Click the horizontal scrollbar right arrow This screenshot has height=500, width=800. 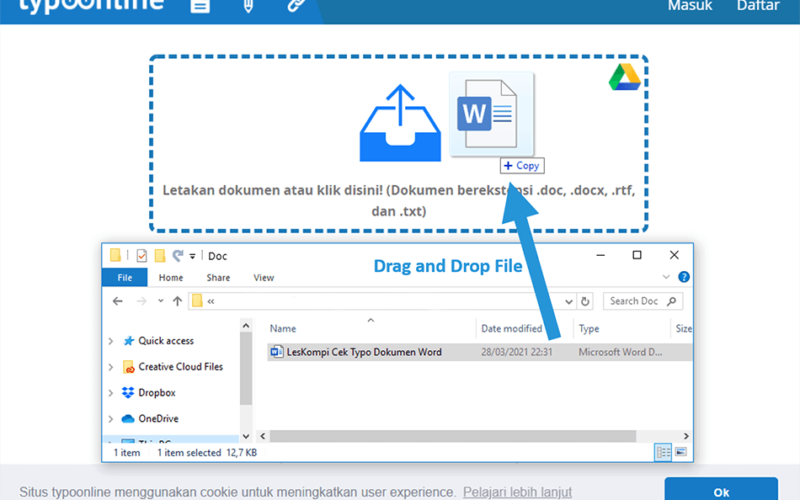686,436
